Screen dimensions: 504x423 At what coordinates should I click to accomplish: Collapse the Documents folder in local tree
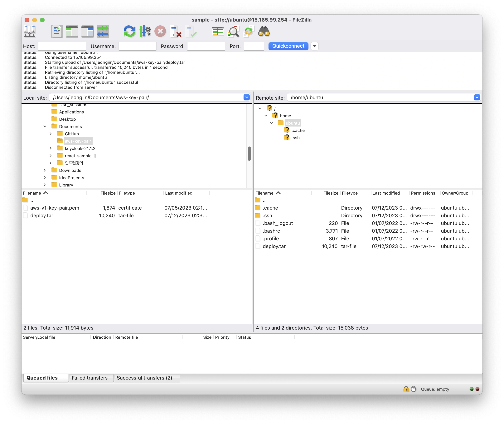(45, 126)
